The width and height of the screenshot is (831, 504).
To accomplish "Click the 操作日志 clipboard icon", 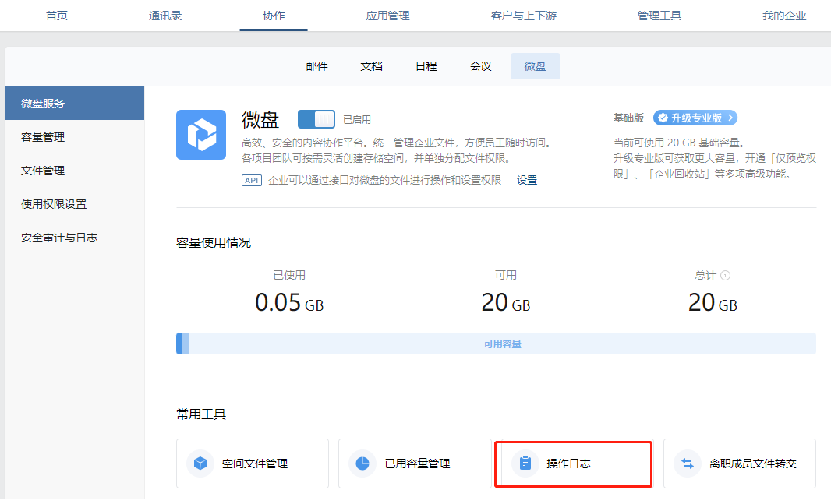I will point(525,463).
